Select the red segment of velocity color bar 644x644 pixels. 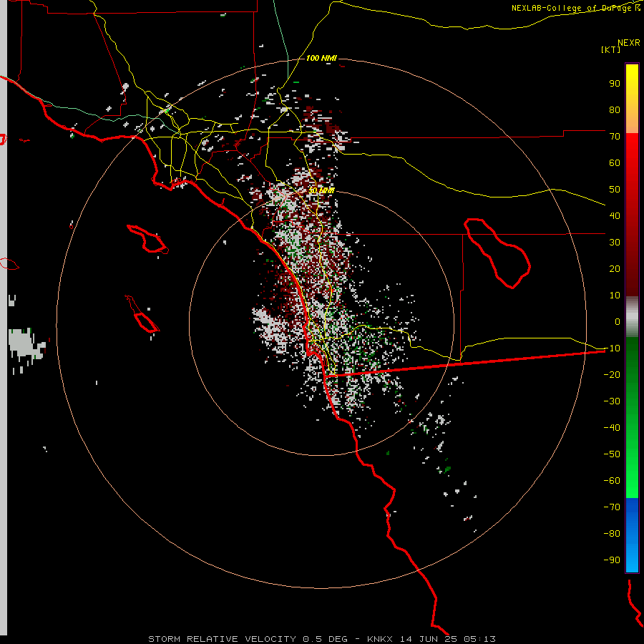tap(632, 215)
